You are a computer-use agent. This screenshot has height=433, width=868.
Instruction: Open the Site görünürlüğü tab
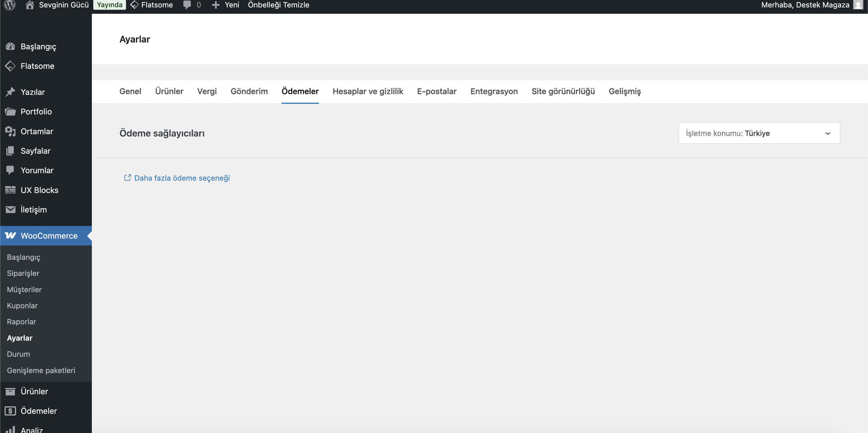pos(563,91)
